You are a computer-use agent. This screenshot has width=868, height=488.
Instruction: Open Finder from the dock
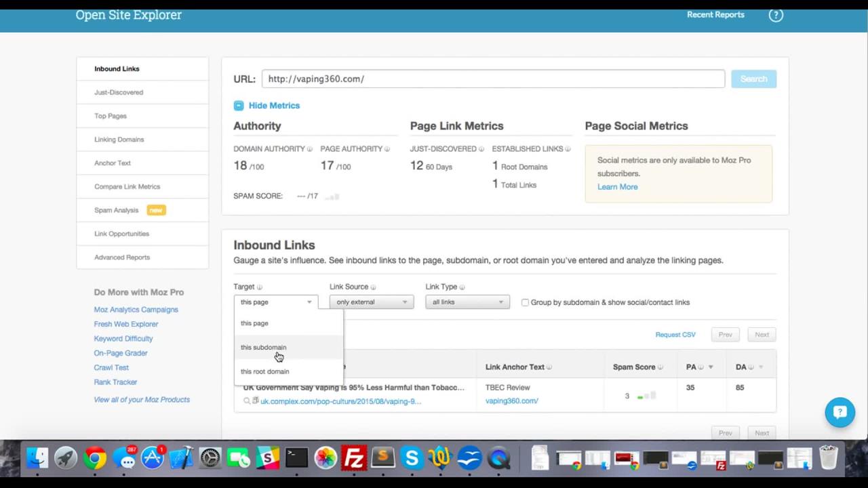click(x=37, y=459)
